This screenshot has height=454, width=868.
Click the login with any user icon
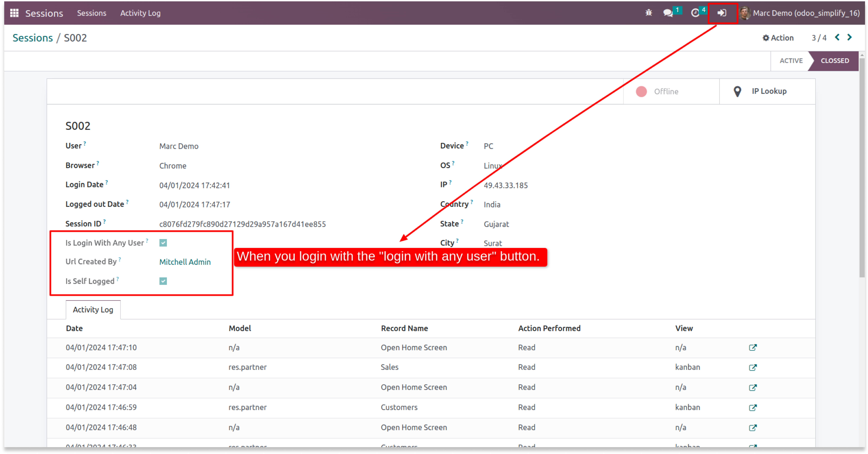(x=722, y=13)
